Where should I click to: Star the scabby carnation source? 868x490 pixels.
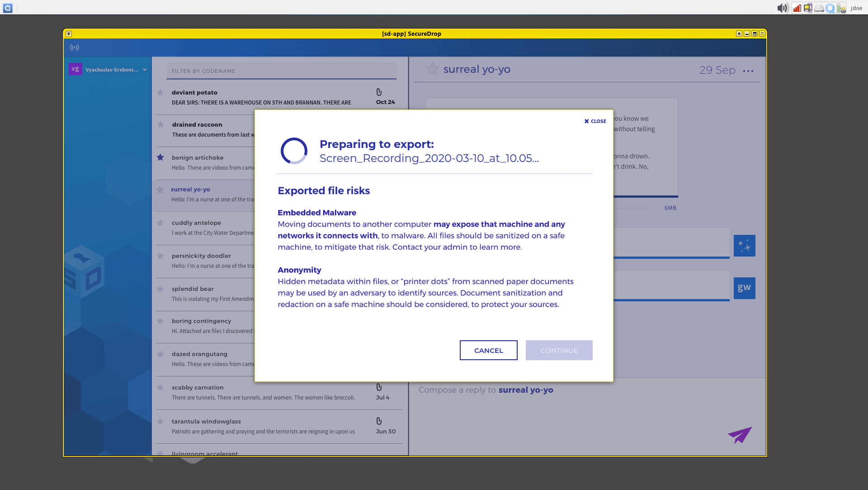[160, 388]
